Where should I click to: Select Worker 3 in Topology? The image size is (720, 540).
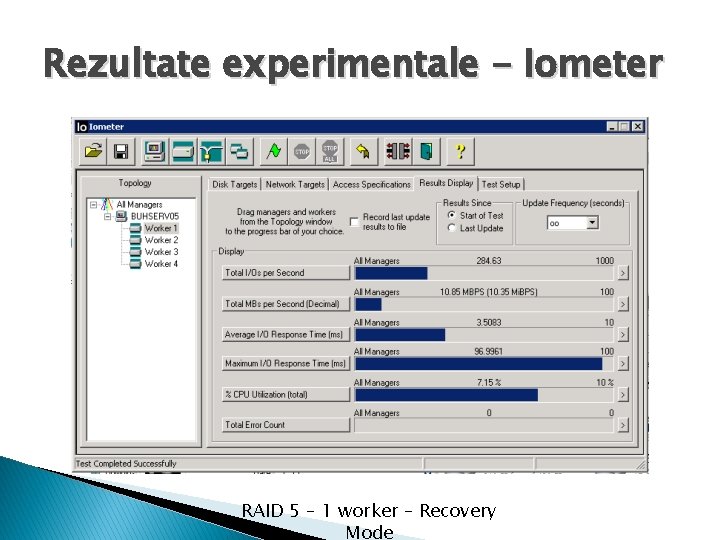click(161, 252)
